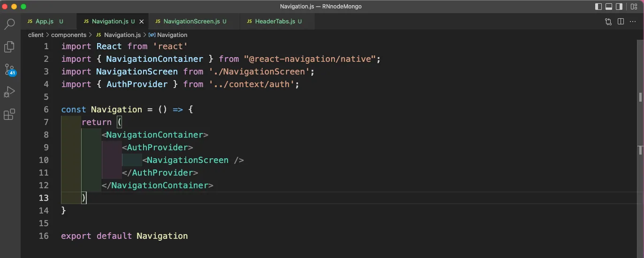Click the green macOS zoom window button
The height and width of the screenshot is (258, 644).
[x=23, y=7]
